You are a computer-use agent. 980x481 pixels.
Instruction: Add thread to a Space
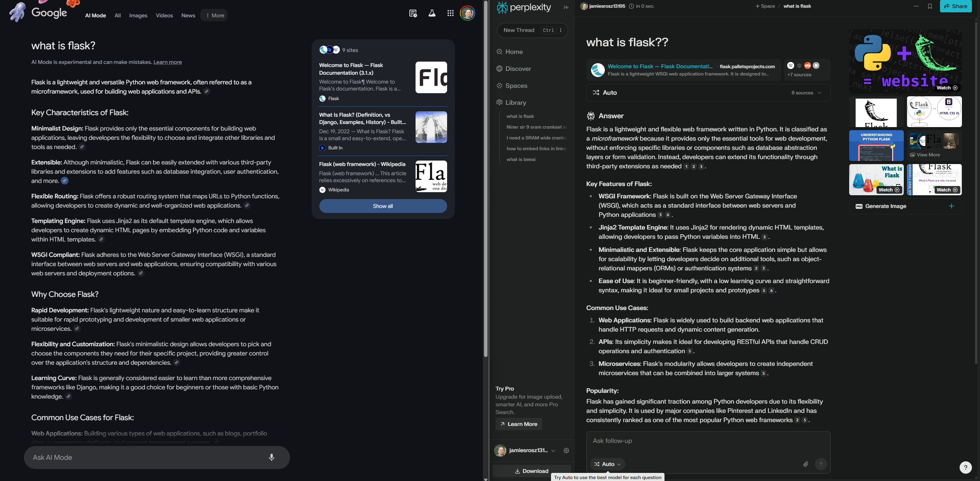point(765,6)
